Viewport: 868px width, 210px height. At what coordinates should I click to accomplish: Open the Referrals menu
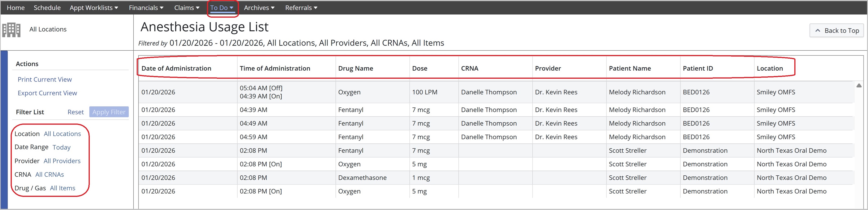[x=301, y=8]
